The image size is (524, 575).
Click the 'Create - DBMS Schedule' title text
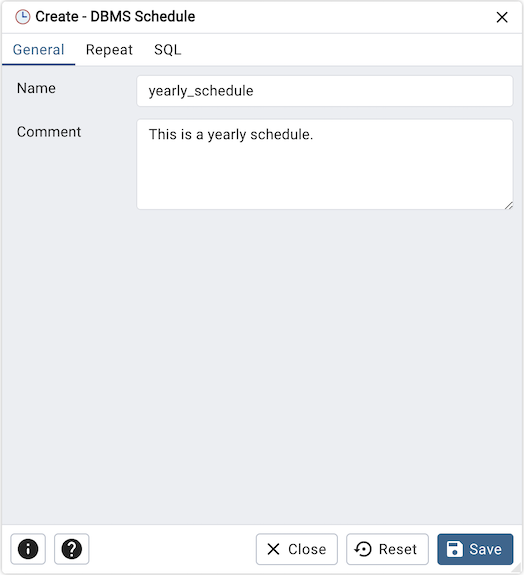(x=115, y=17)
